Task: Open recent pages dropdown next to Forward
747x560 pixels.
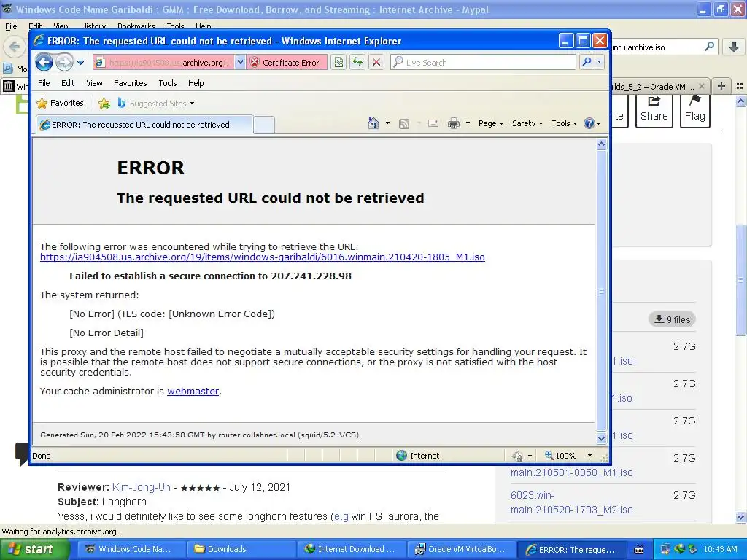Action: 80,63
